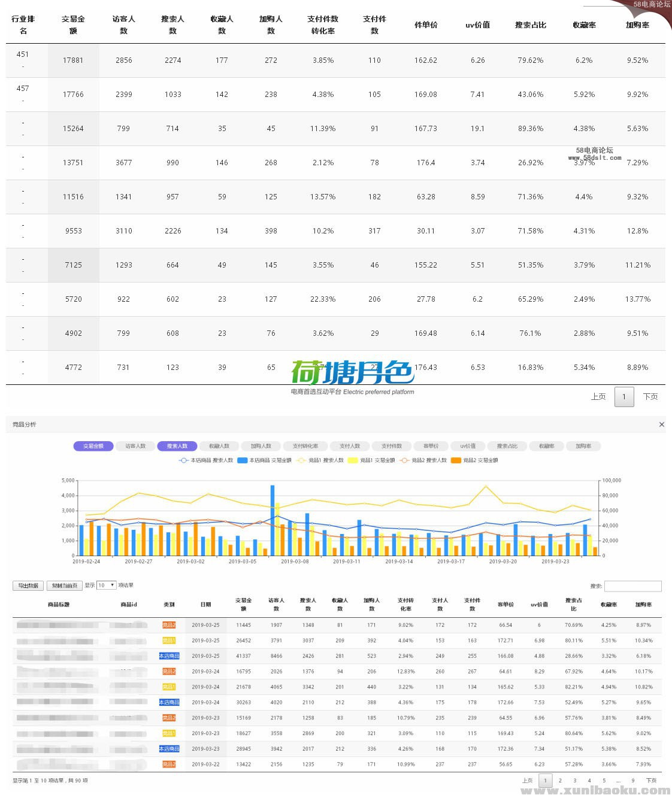Click 竞品1 交易金额 yellow legend swatch
Screen dimensions: 672x798
click(353, 460)
